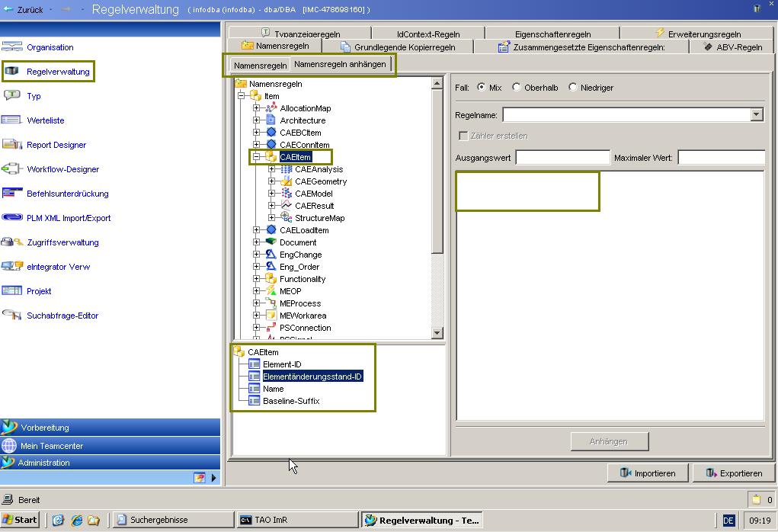Click the Regelverwaltung sidebar icon
Viewport: 778px width, 532px height.
tap(12, 72)
